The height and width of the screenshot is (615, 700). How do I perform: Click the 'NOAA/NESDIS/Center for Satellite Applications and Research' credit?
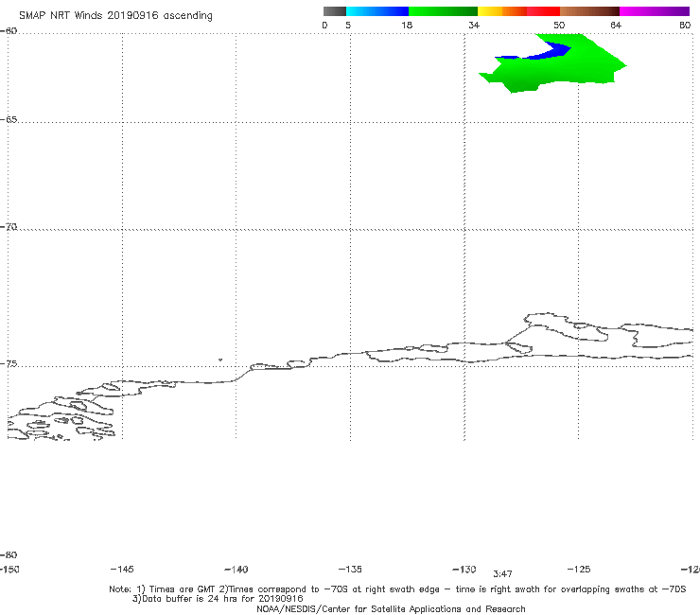pyautogui.click(x=391, y=608)
